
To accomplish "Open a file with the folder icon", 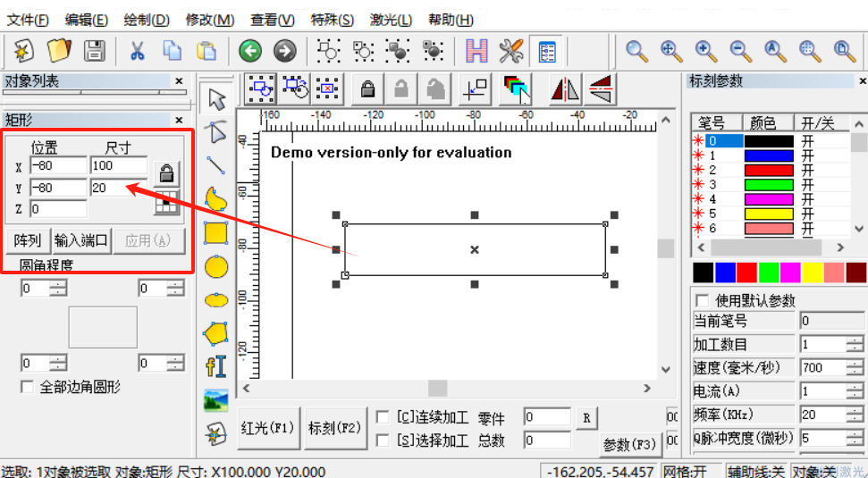I will [59, 51].
